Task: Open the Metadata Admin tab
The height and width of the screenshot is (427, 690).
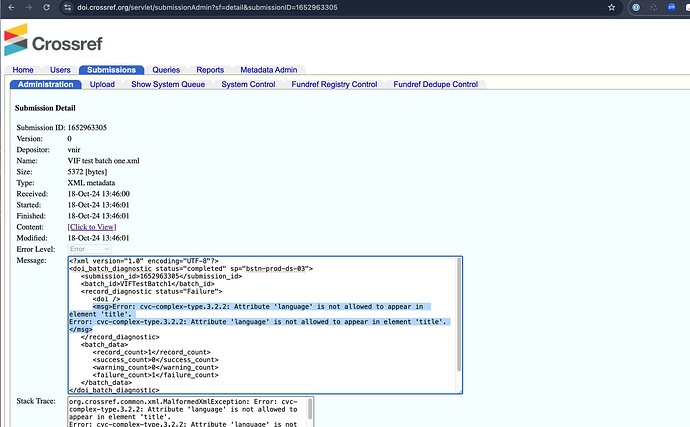Action: pos(268,70)
